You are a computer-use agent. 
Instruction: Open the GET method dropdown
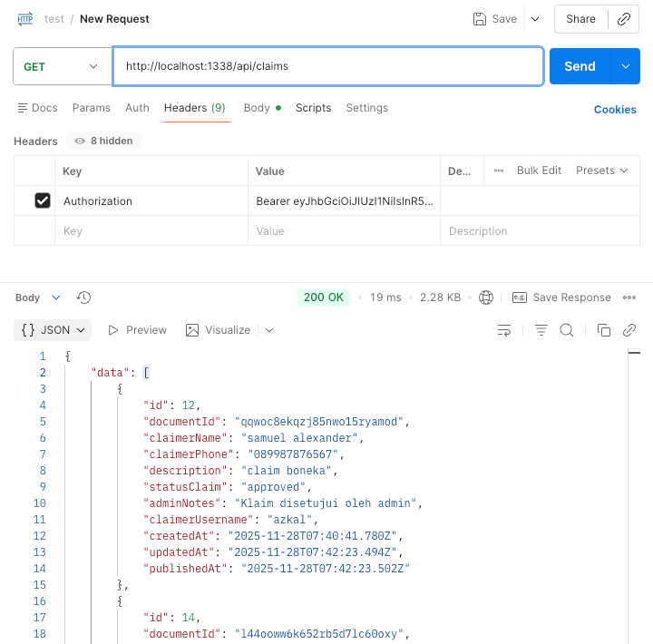pos(60,66)
